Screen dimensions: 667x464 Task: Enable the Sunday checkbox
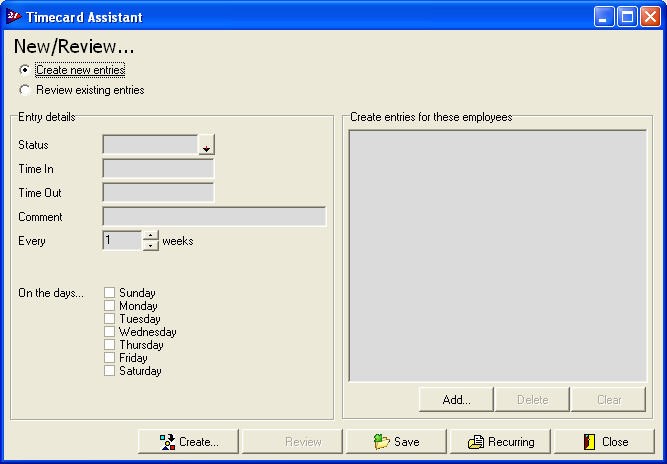coord(110,293)
